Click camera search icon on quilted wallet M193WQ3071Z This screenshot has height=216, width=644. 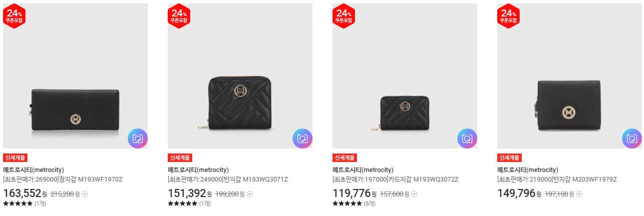(303, 138)
